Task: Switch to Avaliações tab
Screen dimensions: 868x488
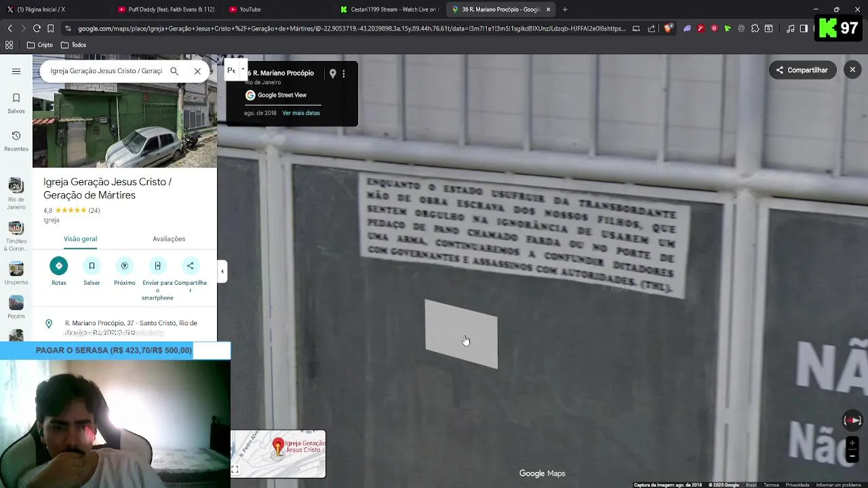Action: 169,239
